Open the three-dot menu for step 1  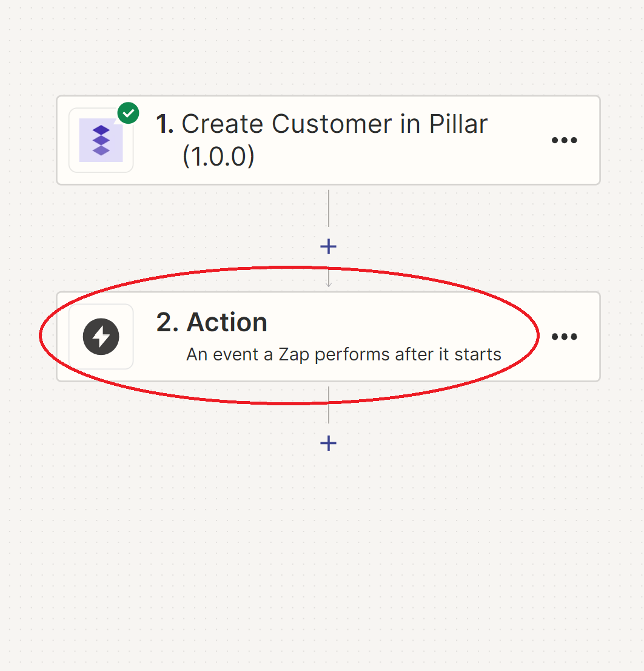click(564, 140)
